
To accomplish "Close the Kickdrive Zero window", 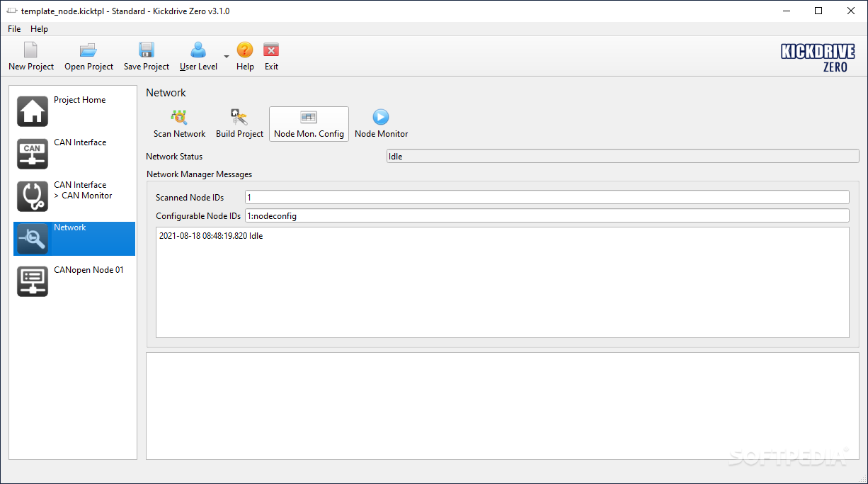I will pos(851,11).
